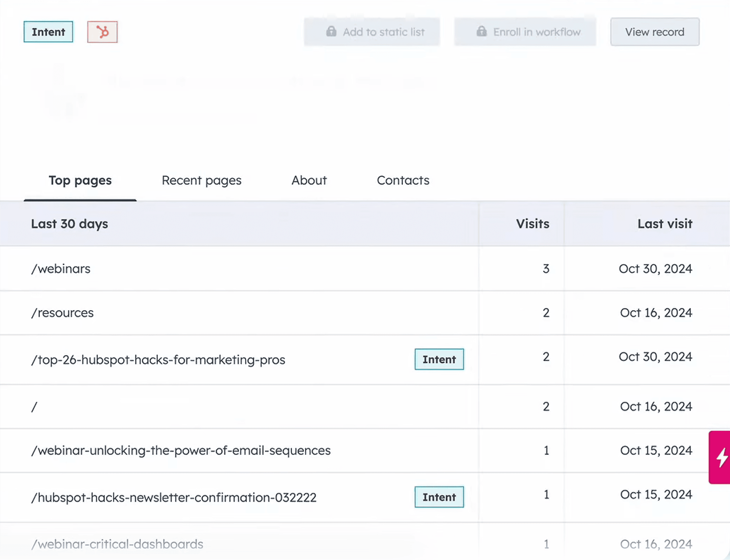Click the pink lightning bolt side tab
This screenshot has height=560, width=730.
pos(719,457)
